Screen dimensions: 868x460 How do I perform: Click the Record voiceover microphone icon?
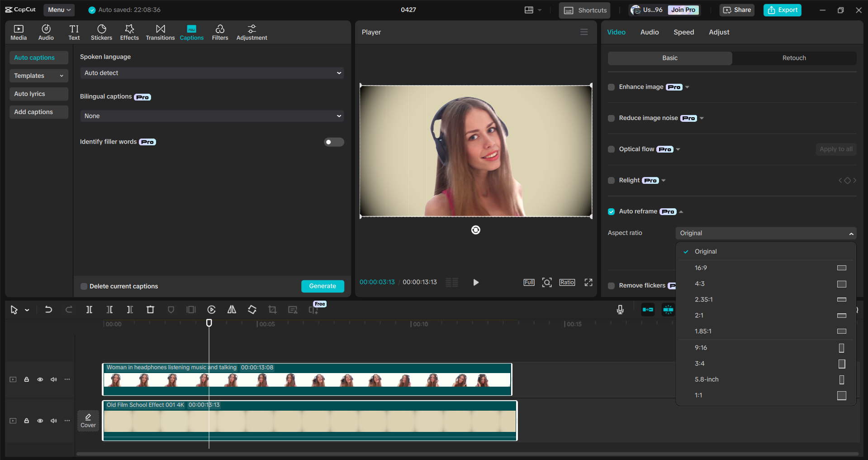coord(620,310)
